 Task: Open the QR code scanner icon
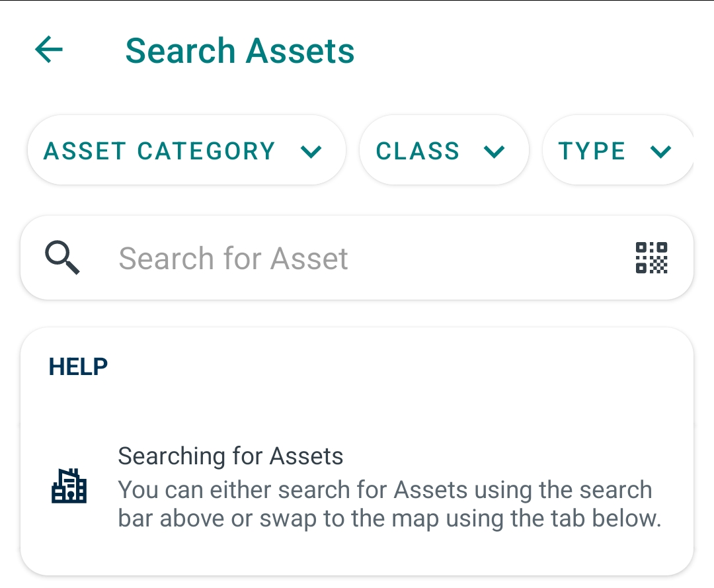click(x=651, y=258)
